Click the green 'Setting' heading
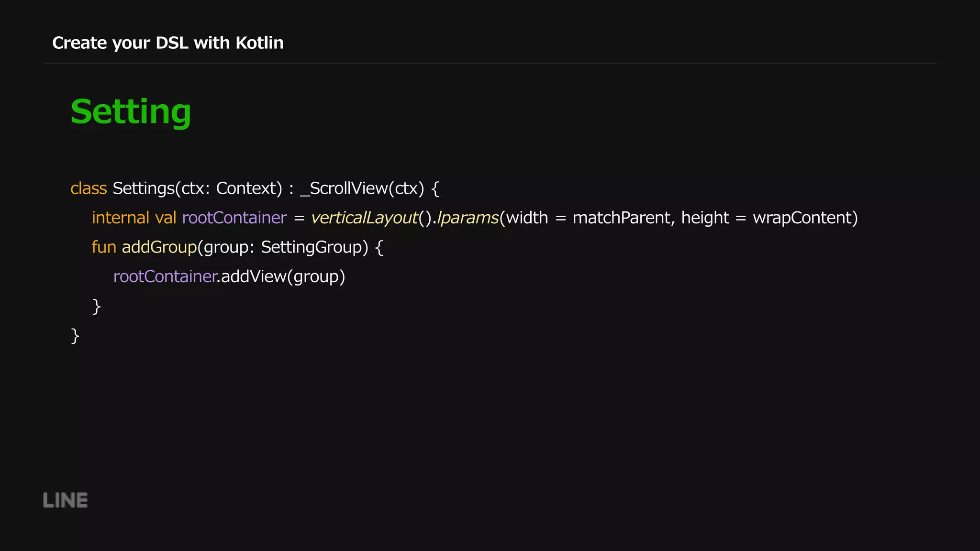Viewport: 980px width, 551px height. (x=131, y=112)
